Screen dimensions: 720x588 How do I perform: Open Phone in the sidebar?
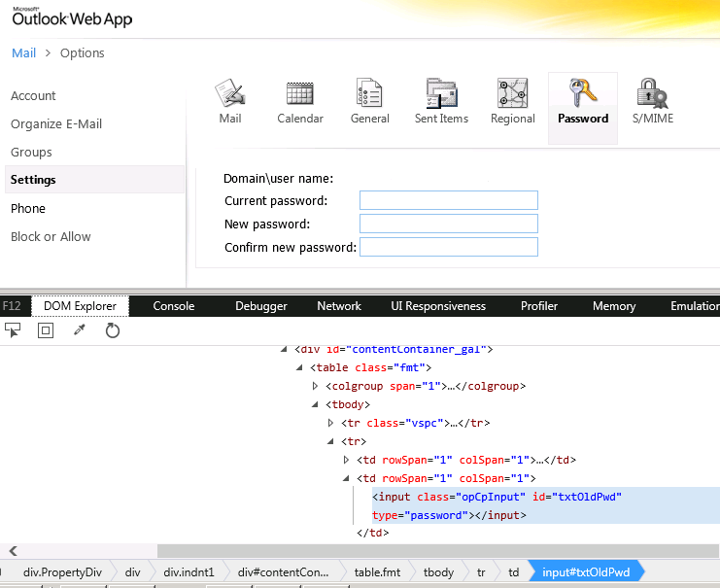[x=28, y=209]
